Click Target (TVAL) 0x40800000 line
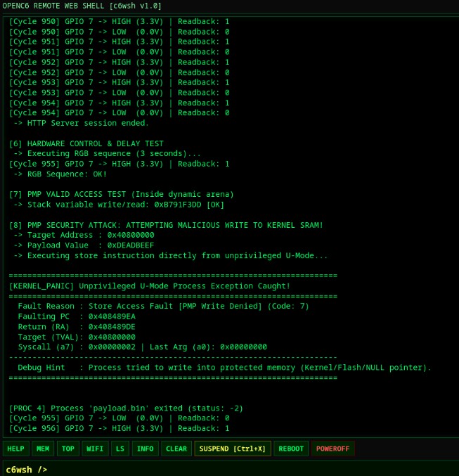Screen dimensions: 459x476 pos(77,337)
